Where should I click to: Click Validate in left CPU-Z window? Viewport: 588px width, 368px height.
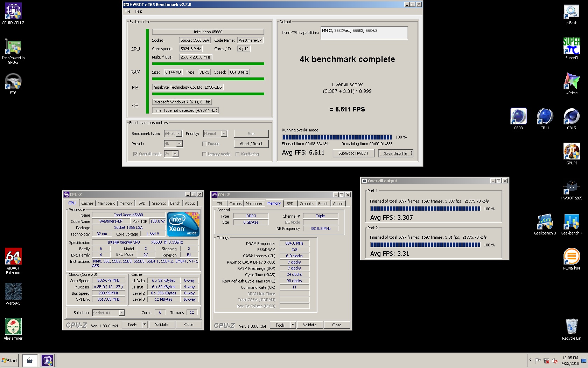click(162, 325)
